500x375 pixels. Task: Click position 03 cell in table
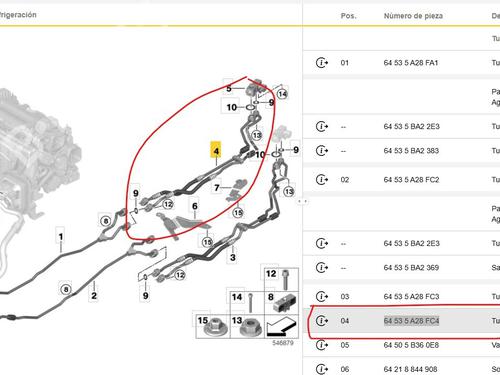pos(345,297)
